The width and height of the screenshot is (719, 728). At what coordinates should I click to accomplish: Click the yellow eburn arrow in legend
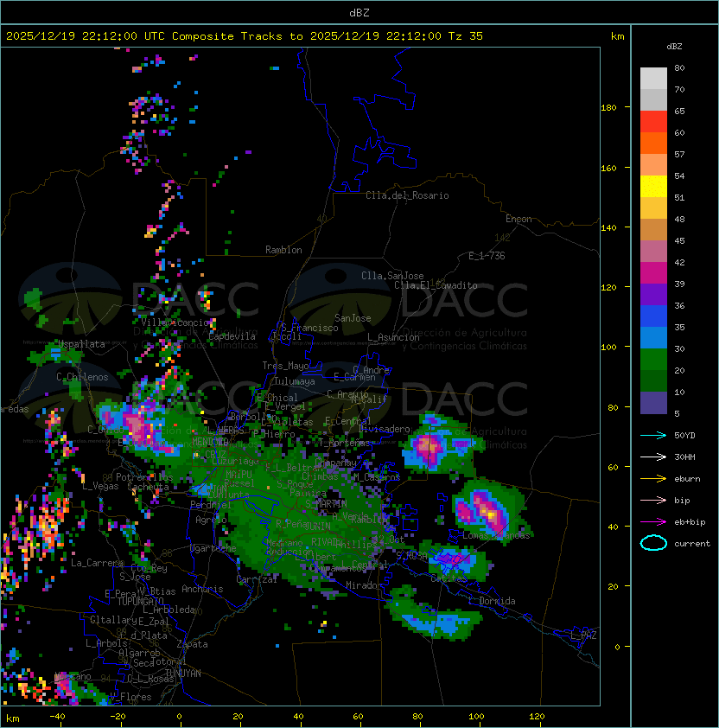[x=653, y=479]
